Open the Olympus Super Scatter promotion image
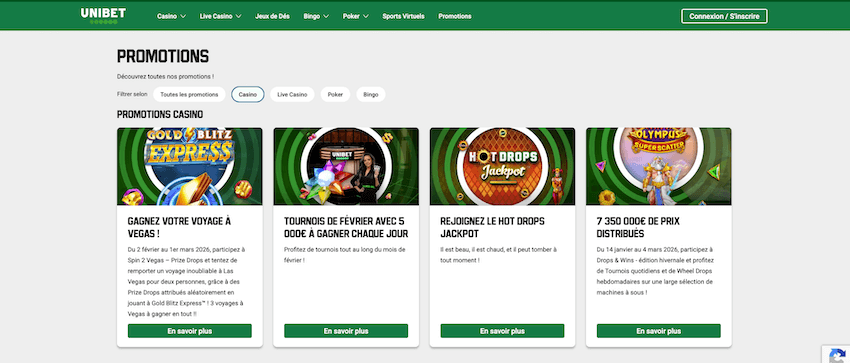Image resolution: width=850 pixels, height=363 pixels. coord(659,166)
